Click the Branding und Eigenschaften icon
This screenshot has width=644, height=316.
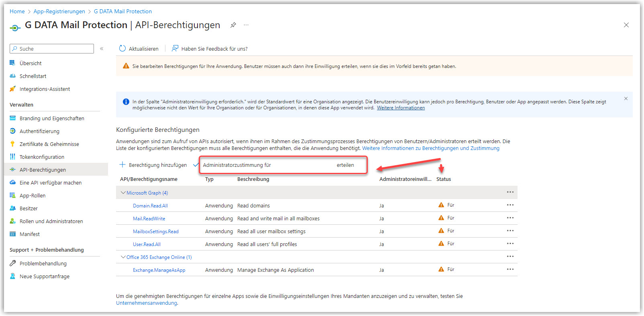pyautogui.click(x=12, y=118)
